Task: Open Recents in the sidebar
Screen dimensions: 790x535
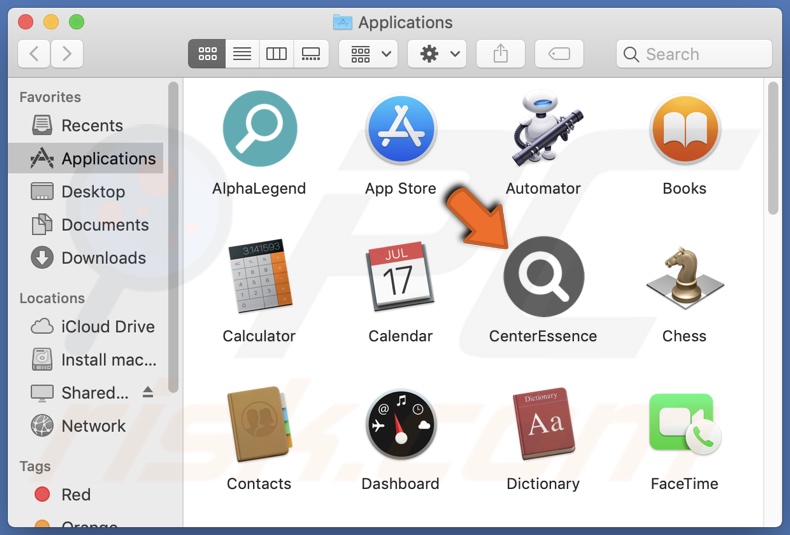Action: point(86,125)
